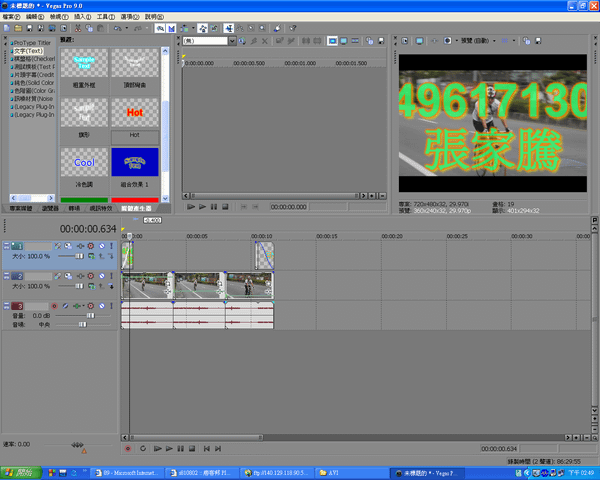The width and height of the screenshot is (600, 480).
Task: Click trimmer Play button
Action: (x=202, y=207)
